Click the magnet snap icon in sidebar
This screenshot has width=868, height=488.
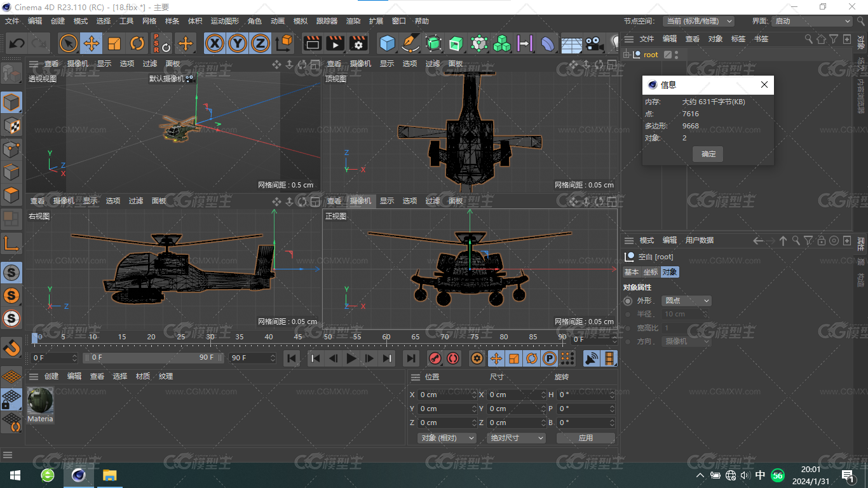pos(11,348)
